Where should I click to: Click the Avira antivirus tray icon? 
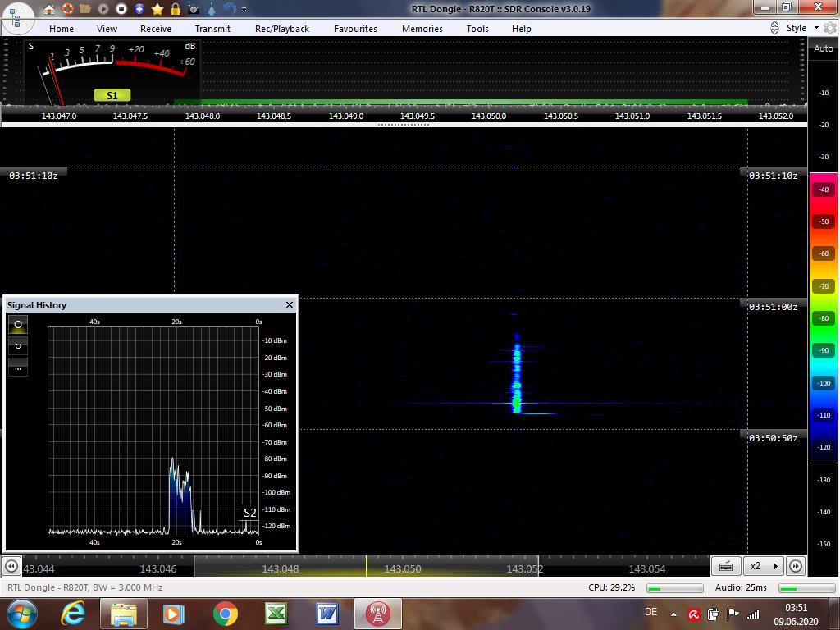coord(694,614)
